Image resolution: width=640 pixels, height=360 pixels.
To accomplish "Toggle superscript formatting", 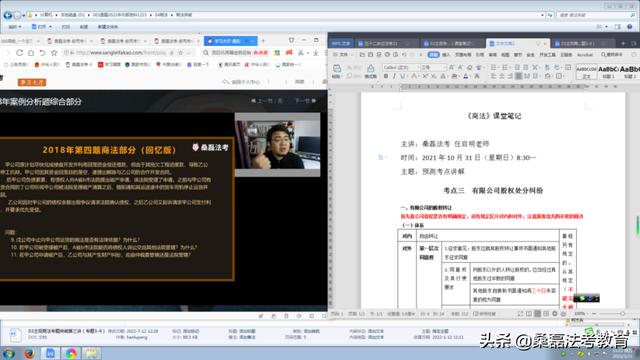I will 425,76.
